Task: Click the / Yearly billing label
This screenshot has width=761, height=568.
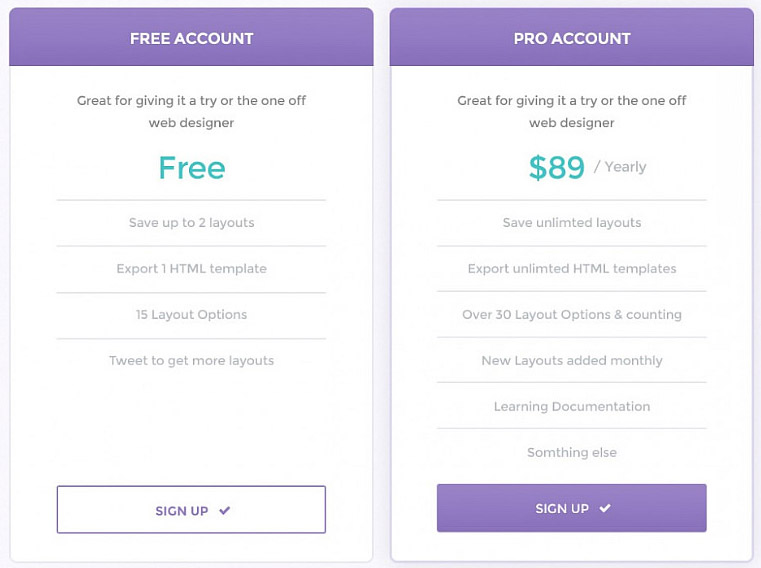Action: coord(620,167)
